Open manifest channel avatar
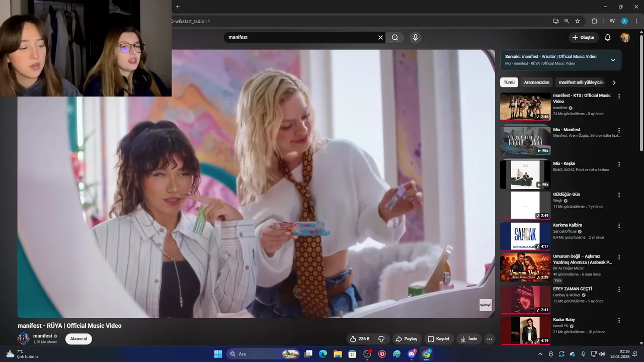 tap(24, 338)
